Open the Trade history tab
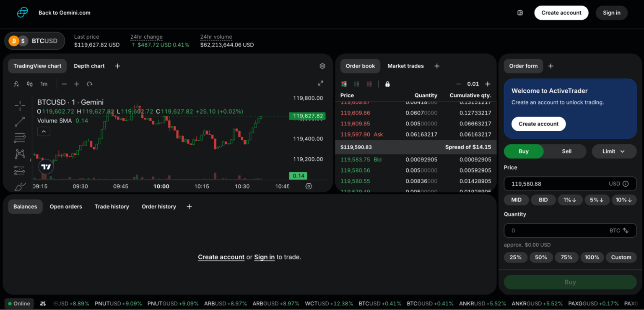This screenshot has height=310, width=644. point(112,206)
